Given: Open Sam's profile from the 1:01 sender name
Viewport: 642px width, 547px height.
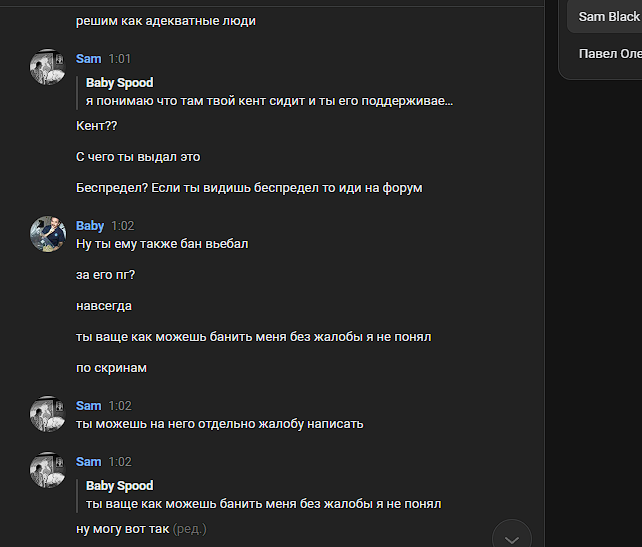Looking at the screenshot, I should tap(89, 59).
